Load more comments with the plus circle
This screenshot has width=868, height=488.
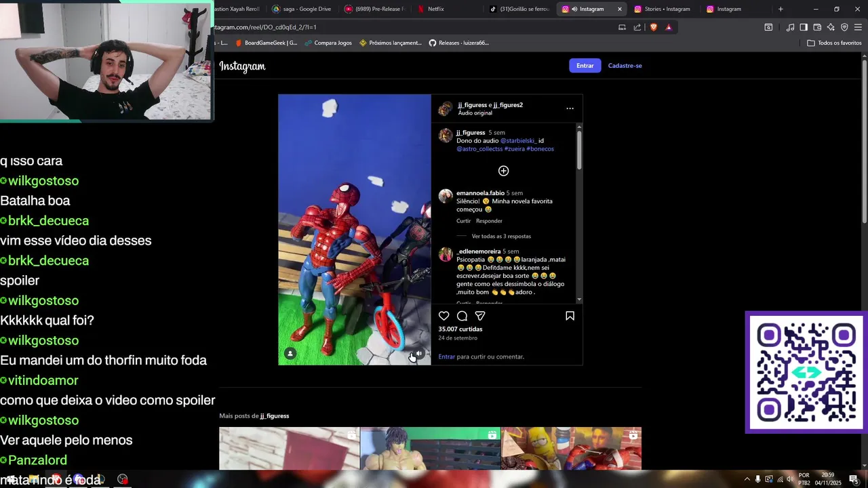pyautogui.click(x=503, y=171)
